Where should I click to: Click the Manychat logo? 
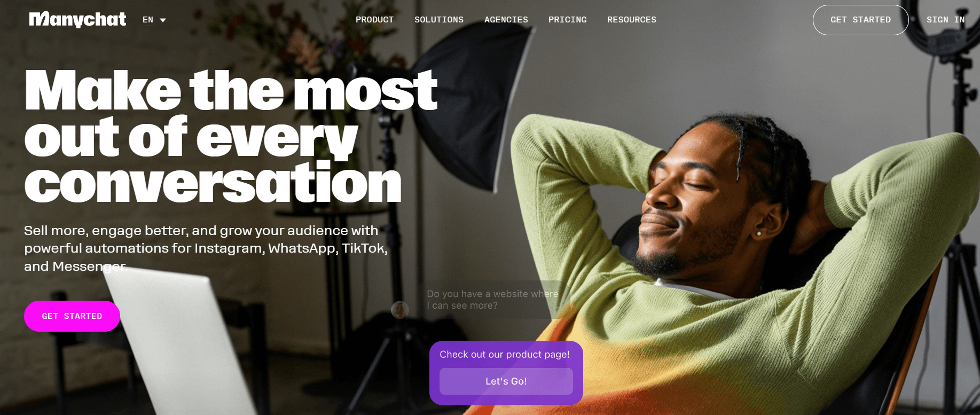pyautogui.click(x=77, y=19)
